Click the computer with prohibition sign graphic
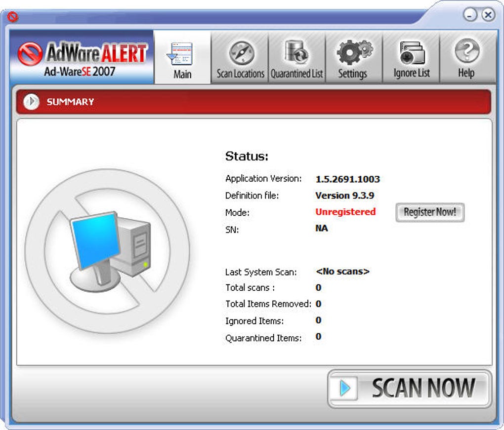The image size is (504, 430). click(107, 251)
